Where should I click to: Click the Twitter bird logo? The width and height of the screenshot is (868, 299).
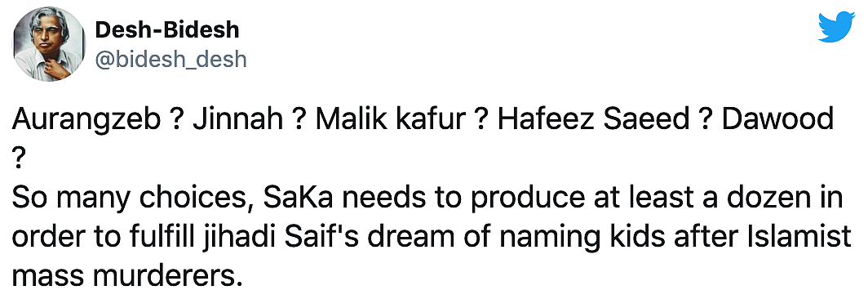tap(836, 28)
